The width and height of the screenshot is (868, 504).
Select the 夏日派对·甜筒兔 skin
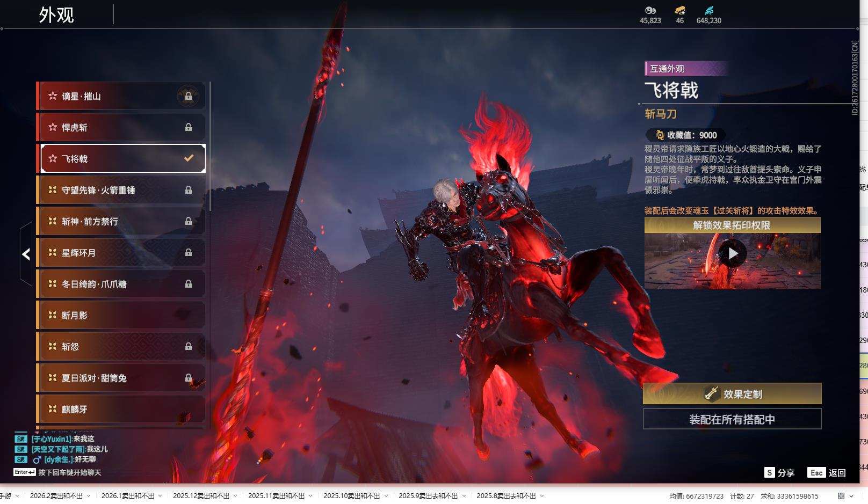pyautogui.click(x=121, y=378)
